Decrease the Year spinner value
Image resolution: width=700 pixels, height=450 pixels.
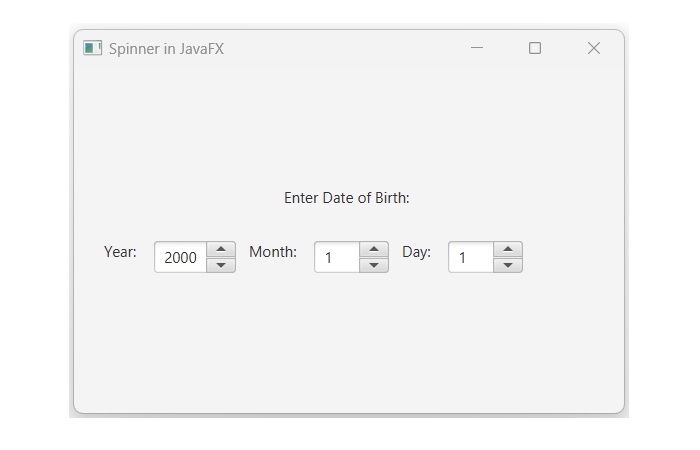[x=221, y=265]
